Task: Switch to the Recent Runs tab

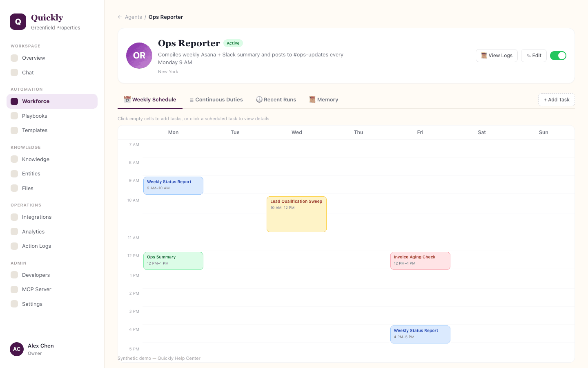Action: click(x=276, y=100)
